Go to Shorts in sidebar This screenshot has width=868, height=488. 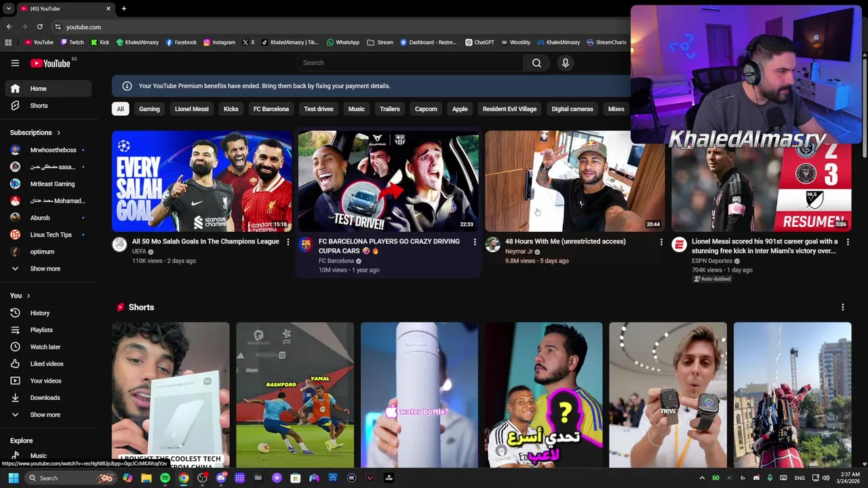(48, 106)
